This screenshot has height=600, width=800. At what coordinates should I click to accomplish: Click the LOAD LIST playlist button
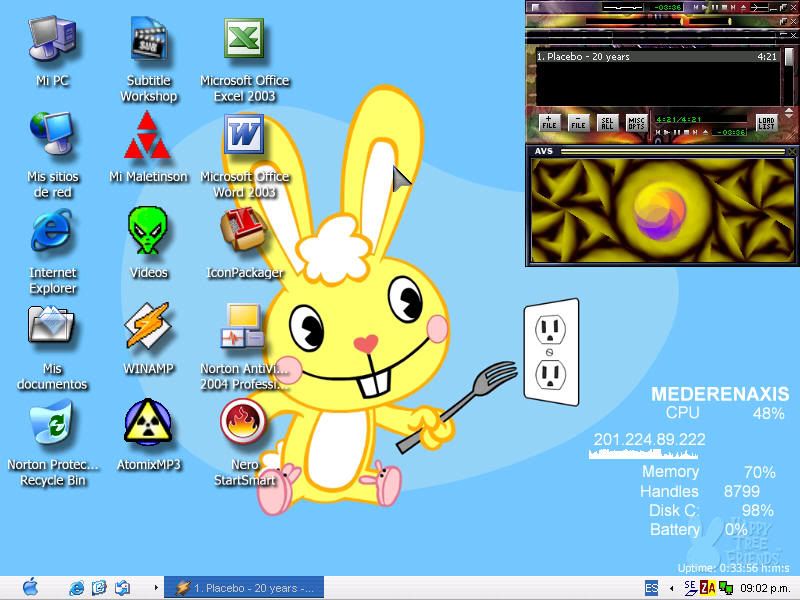click(767, 122)
